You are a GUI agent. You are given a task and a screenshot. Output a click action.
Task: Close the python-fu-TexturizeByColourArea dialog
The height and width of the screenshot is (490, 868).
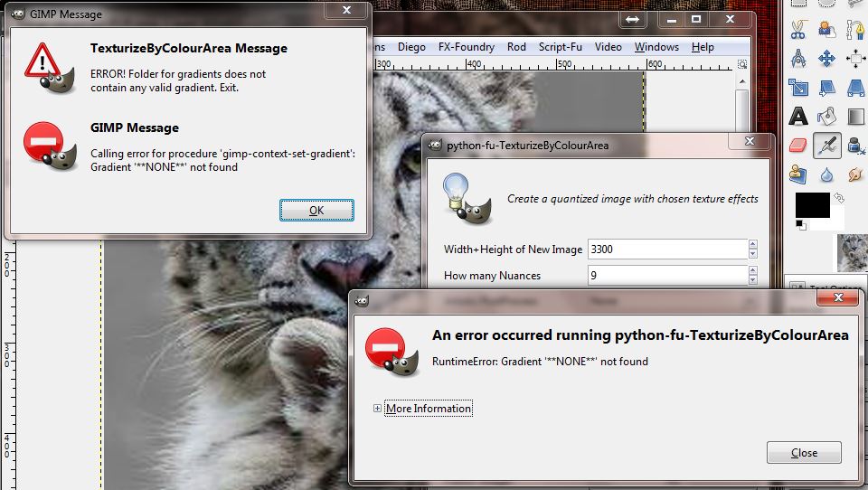coord(750,141)
